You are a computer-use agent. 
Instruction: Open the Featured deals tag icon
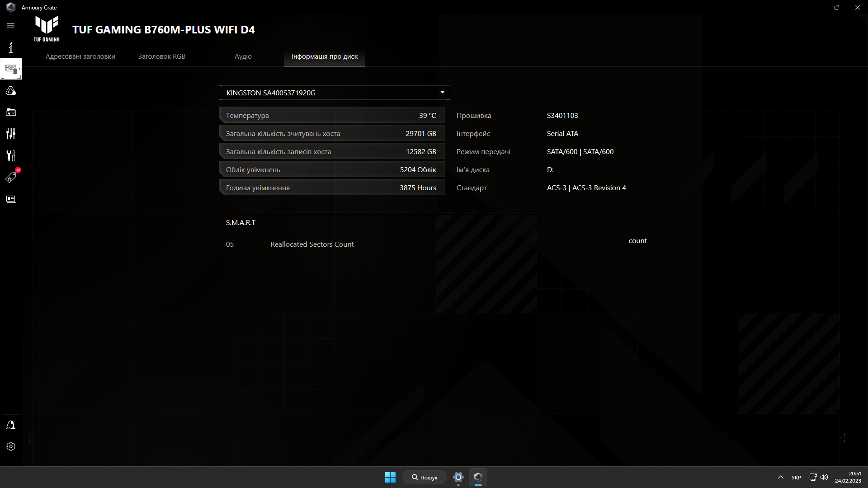click(11, 178)
